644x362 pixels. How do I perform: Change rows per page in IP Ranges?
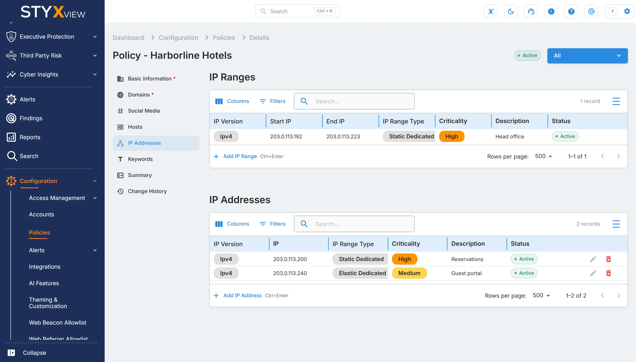[x=544, y=156]
